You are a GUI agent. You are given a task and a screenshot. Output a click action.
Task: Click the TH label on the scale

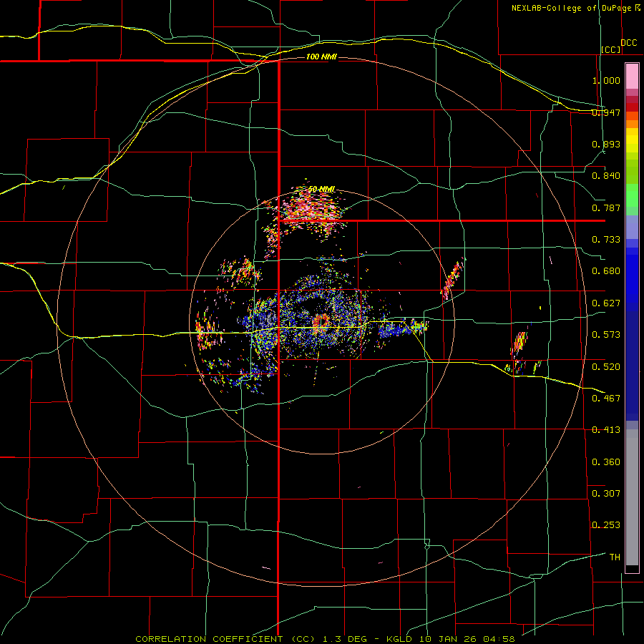(x=615, y=557)
